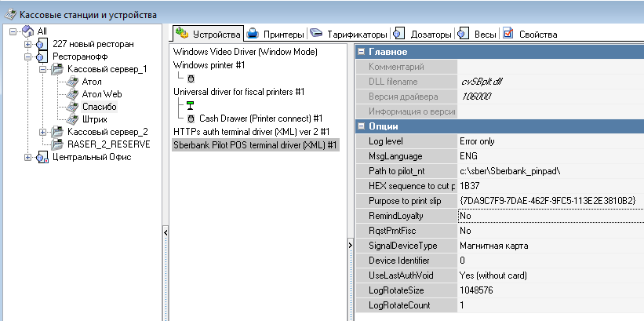
Task: Expand Кассовый сервер_2 node
Action: point(43,132)
